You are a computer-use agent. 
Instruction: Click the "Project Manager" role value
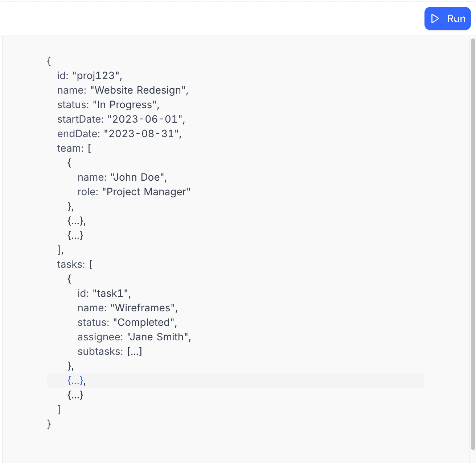click(x=147, y=192)
